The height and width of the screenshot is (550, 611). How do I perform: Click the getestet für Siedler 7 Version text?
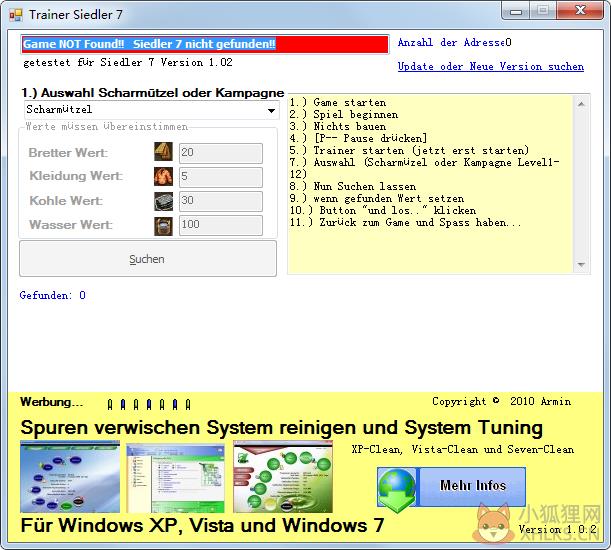[x=128, y=62]
